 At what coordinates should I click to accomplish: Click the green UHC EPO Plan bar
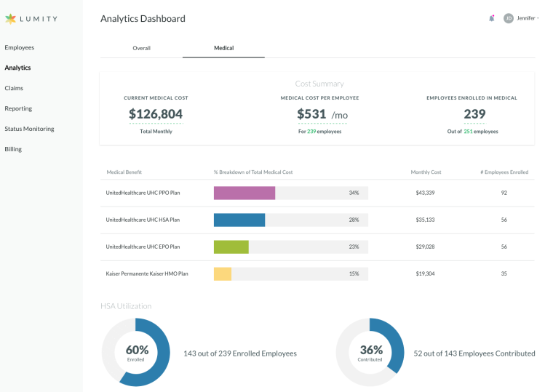[231, 247]
